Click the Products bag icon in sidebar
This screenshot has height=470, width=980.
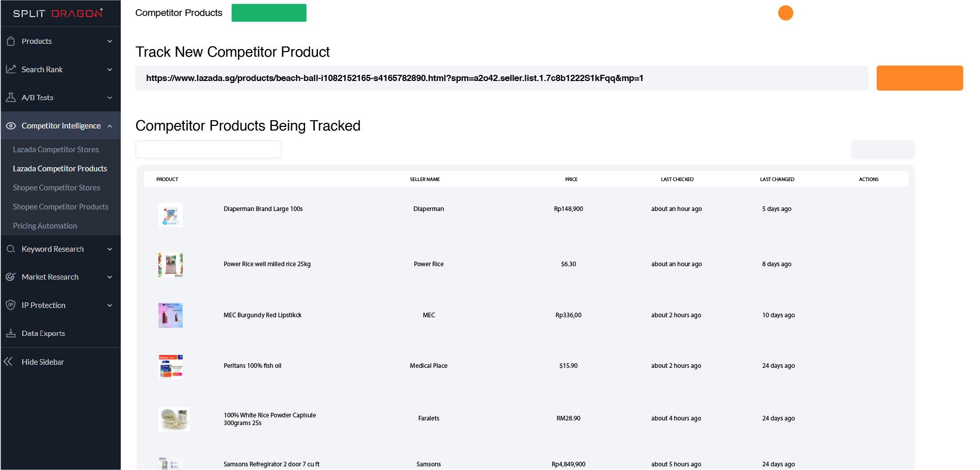10,41
